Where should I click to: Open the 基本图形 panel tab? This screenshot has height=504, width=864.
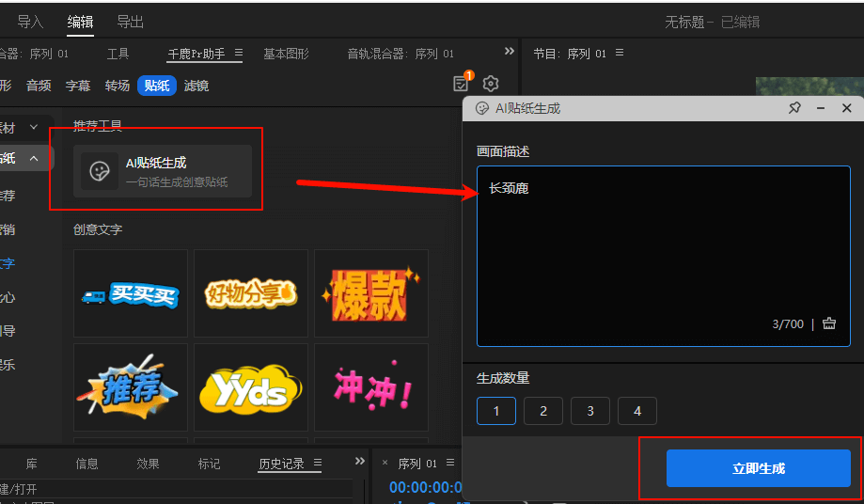[286, 54]
